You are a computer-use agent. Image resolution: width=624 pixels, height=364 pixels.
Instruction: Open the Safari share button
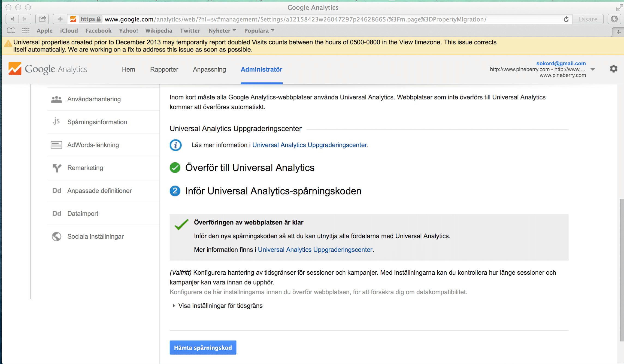[42, 19]
